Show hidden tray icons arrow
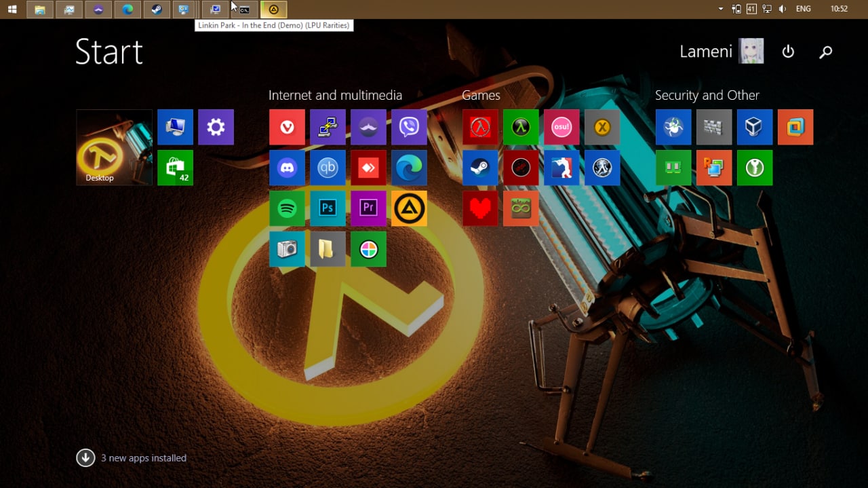 click(721, 9)
